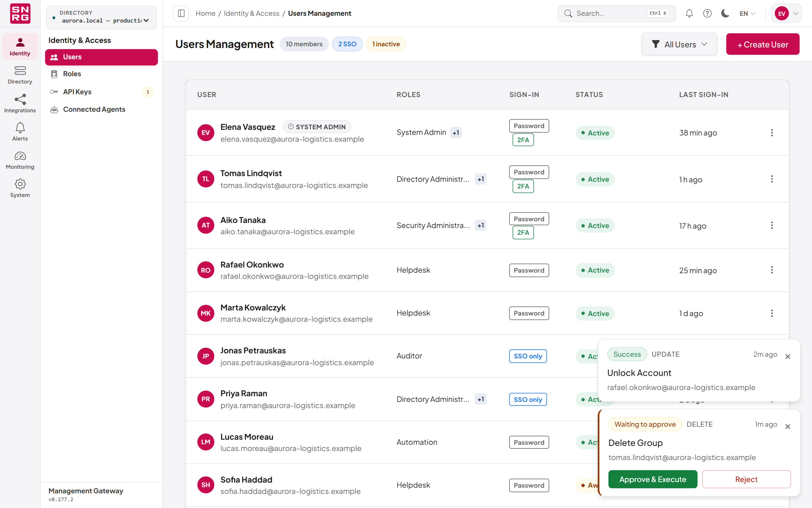Select Connected Agents menu item

point(101,109)
